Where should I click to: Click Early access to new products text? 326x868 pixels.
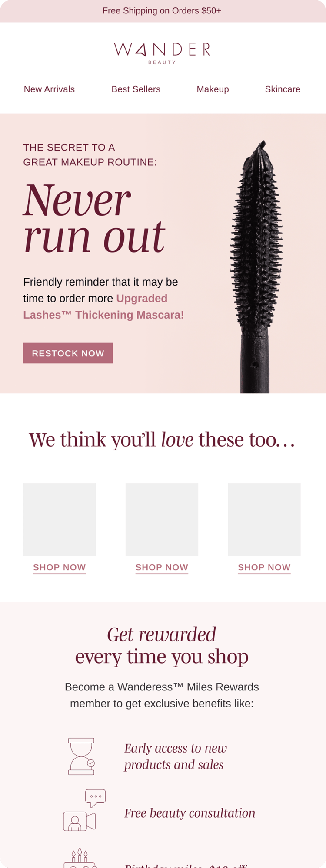coord(176,756)
